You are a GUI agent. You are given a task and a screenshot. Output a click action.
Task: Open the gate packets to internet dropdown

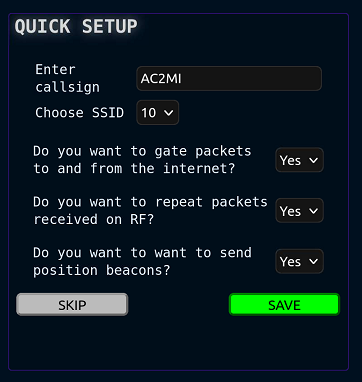[x=299, y=160]
